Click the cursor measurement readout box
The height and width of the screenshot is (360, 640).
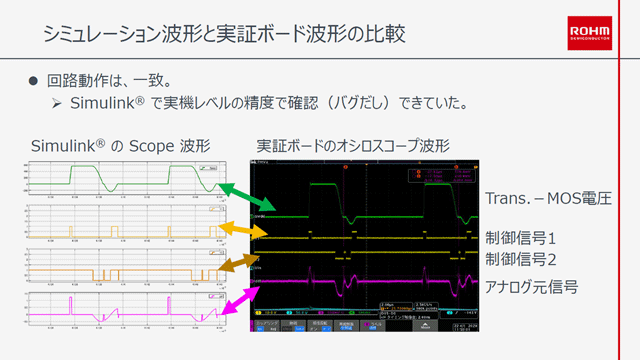click(442, 175)
